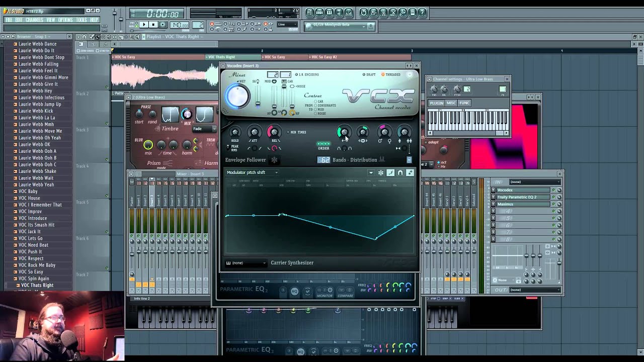Click the Record button in transport
This screenshot has height=362, width=644.
(x=163, y=25)
